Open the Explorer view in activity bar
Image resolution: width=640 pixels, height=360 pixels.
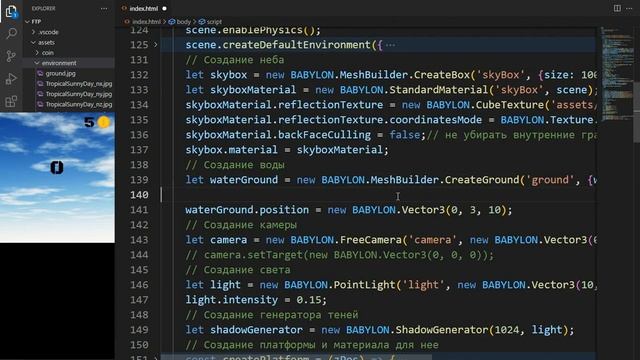pos(11,11)
